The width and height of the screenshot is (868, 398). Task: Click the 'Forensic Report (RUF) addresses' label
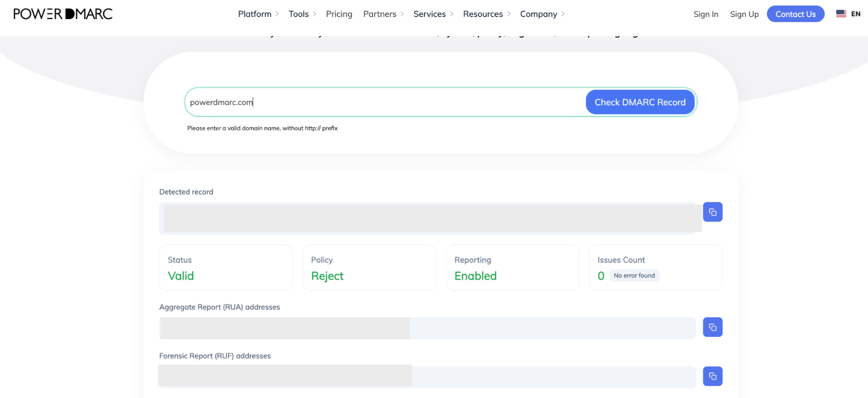pos(215,356)
